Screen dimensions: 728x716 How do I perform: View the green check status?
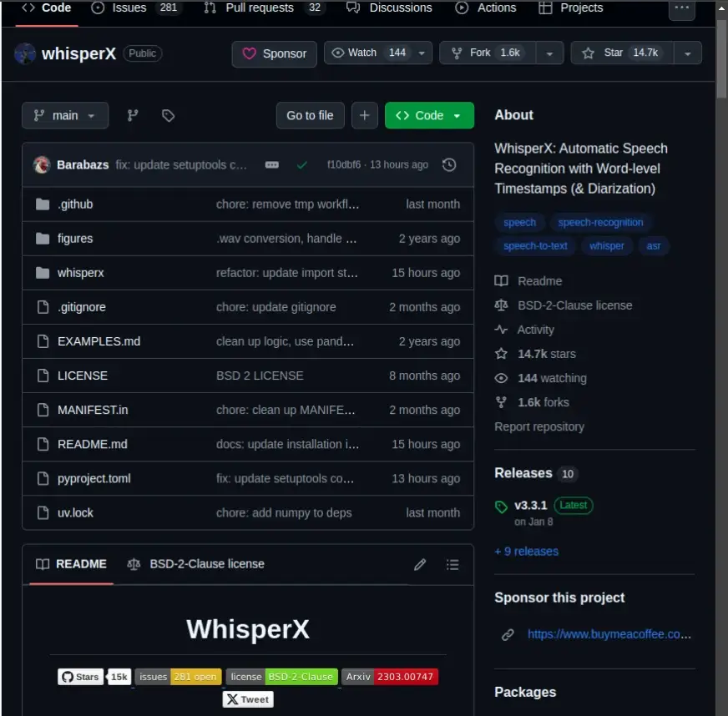coord(301,164)
